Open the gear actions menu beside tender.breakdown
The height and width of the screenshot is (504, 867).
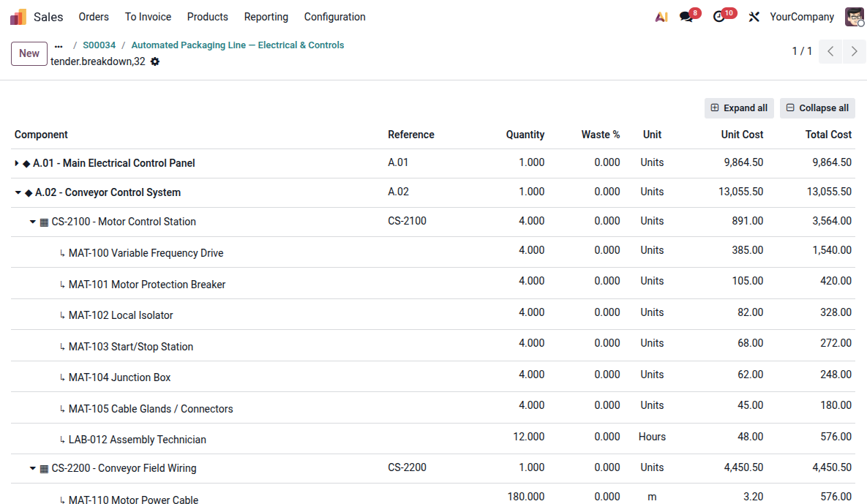(x=155, y=61)
